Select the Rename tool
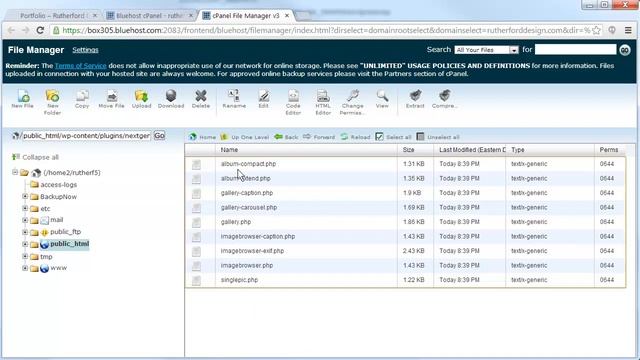This screenshot has height=360, width=640. (x=234, y=99)
